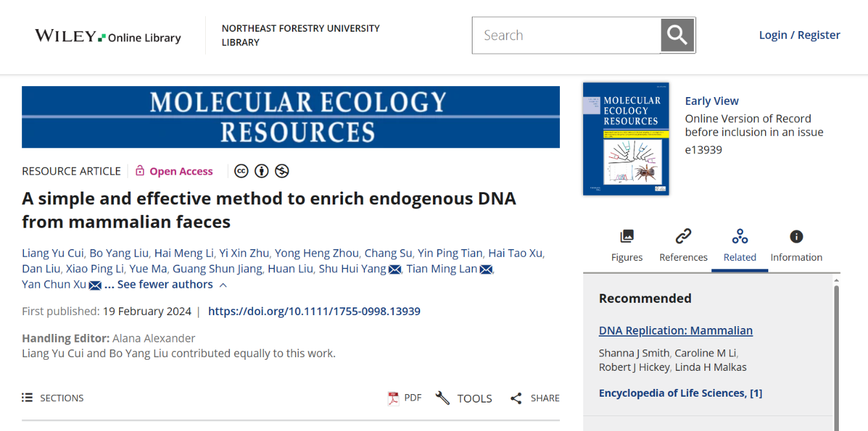This screenshot has width=868, height=431.
Task: Open the References link icon
Action: pyautogui.click(x=683, y=237)
